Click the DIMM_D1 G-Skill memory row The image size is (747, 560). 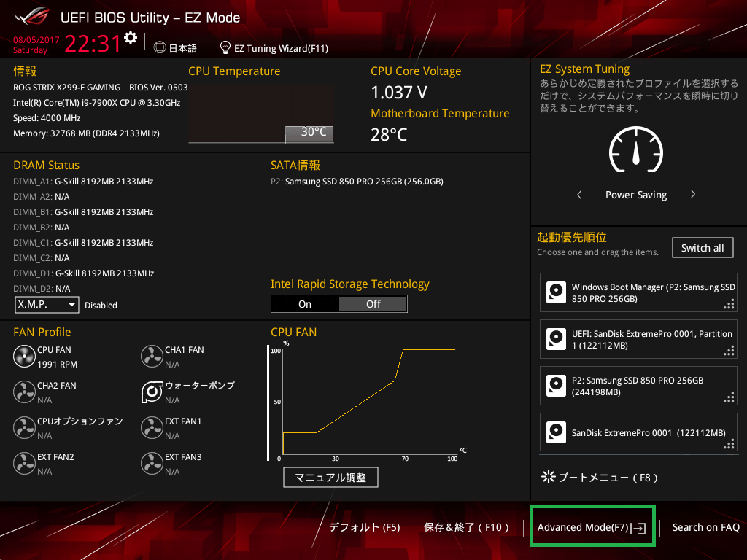84,273
